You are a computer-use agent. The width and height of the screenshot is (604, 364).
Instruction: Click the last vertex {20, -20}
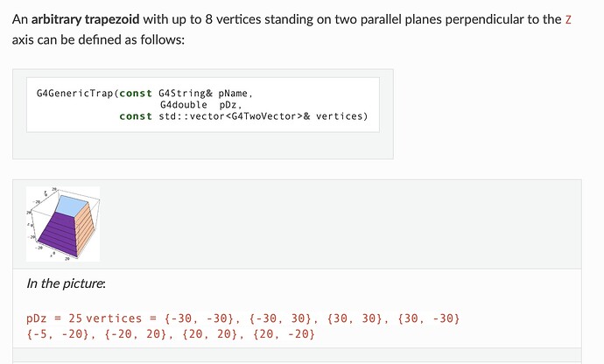[x=283, y=333]
